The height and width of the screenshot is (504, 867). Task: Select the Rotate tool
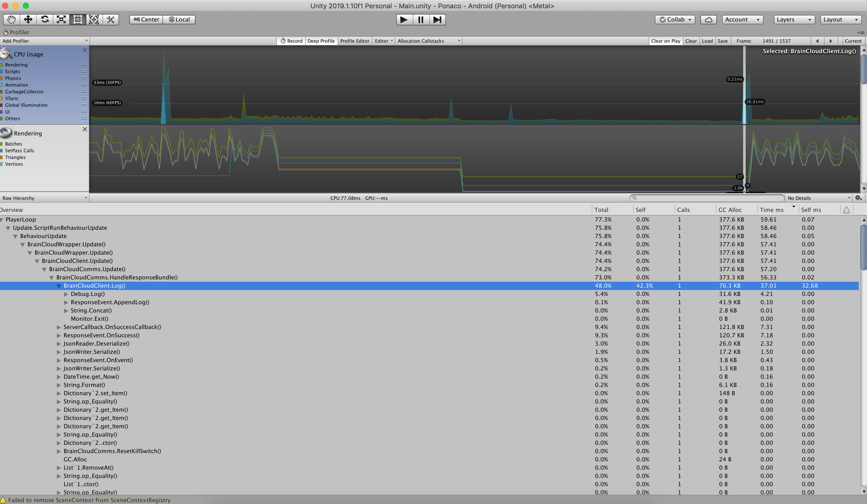[45, 20]
